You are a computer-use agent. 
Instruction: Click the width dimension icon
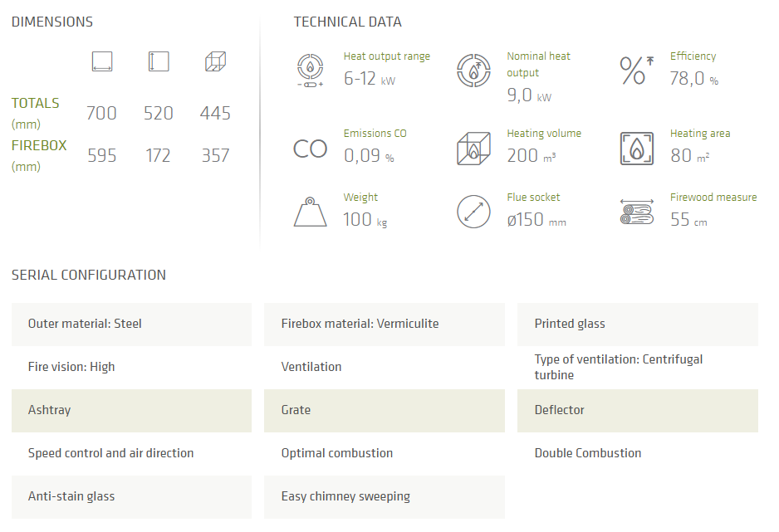(x=101, y=61)
